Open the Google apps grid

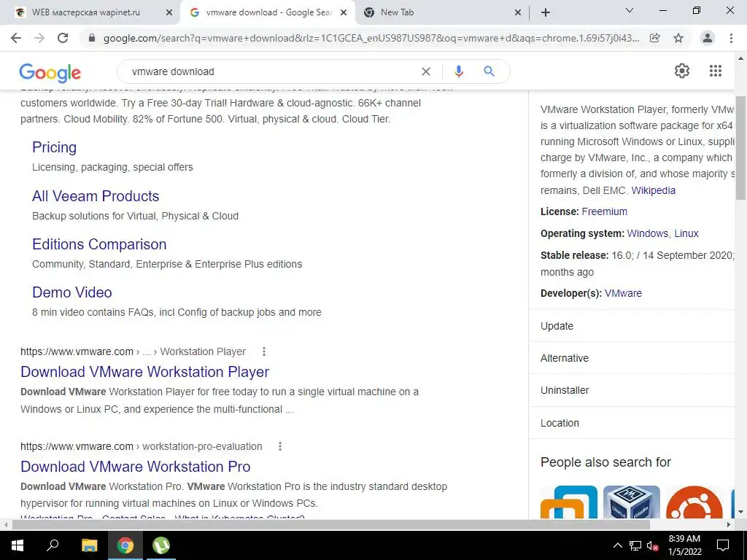[x=715, y=71]
